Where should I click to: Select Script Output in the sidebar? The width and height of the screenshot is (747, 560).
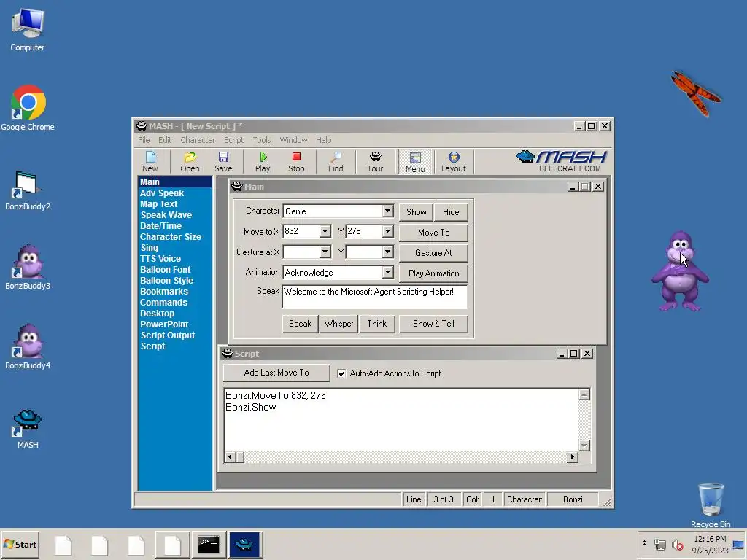click(x=168, y=335)
